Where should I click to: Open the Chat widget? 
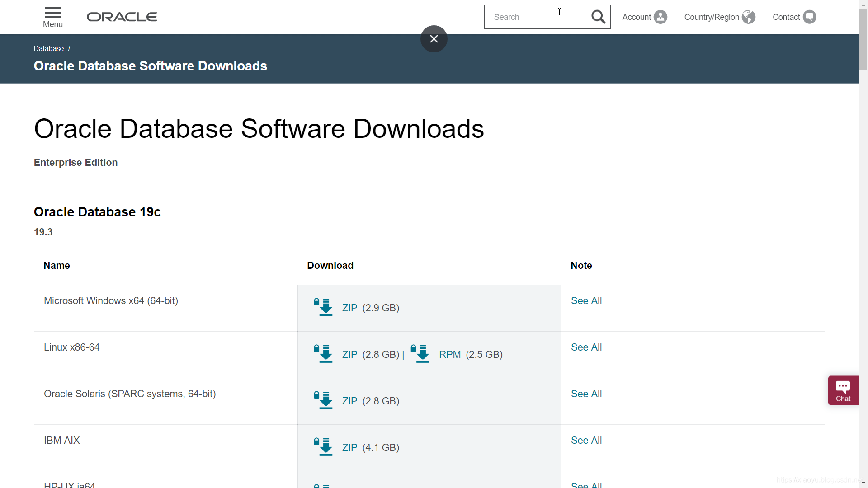843,390
